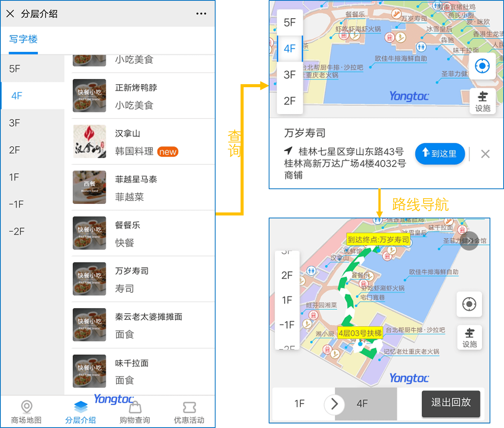Select 2F in the left floor list
The width and height of the screenshot is (504, 428).
[33, 150]
